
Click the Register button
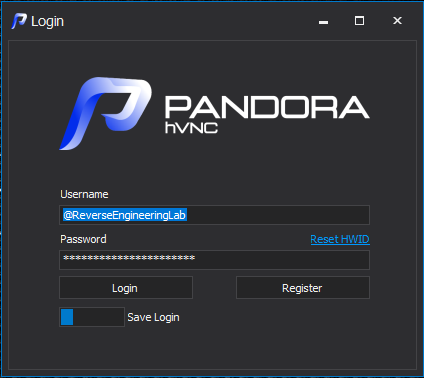tap(303, 287)
